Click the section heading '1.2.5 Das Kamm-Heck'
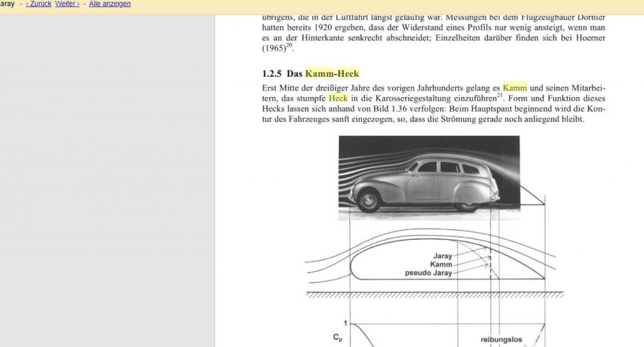644x347 pixels. tap(311, 74)
